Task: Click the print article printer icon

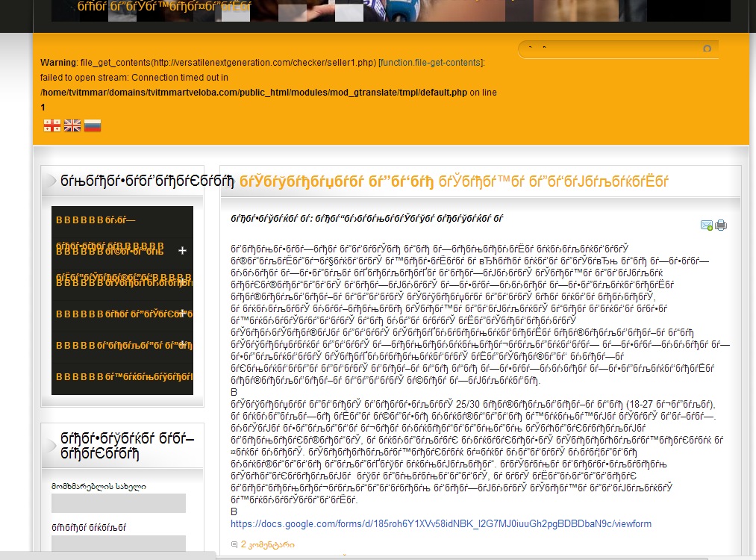Action: coord(721,225)
